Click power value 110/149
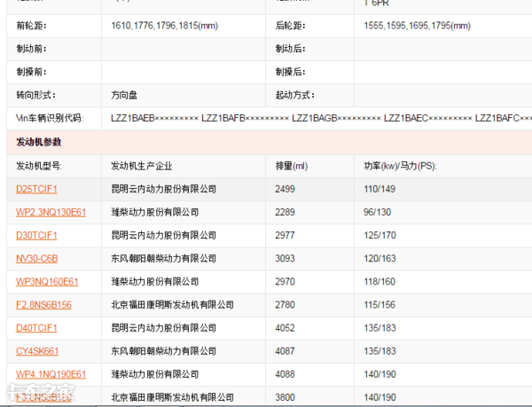Viewport: 532px width, 407px height. click(379, 189)
